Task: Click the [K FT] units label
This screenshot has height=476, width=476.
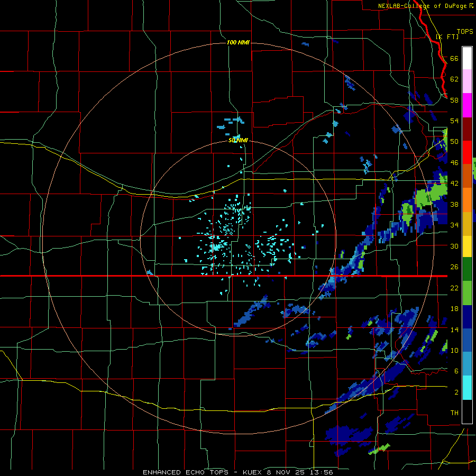Action: click(447, 36)
